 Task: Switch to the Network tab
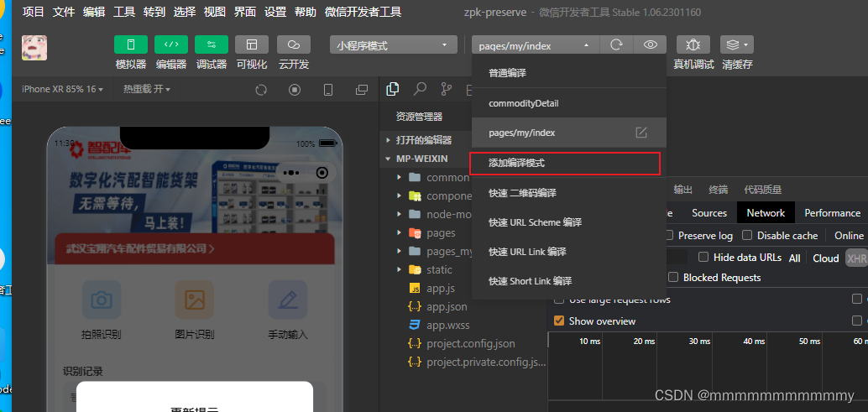766,213
